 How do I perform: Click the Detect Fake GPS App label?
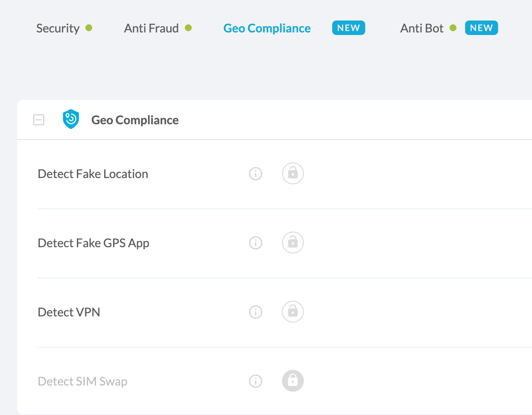pyautogui.click(x=94, y=243)
